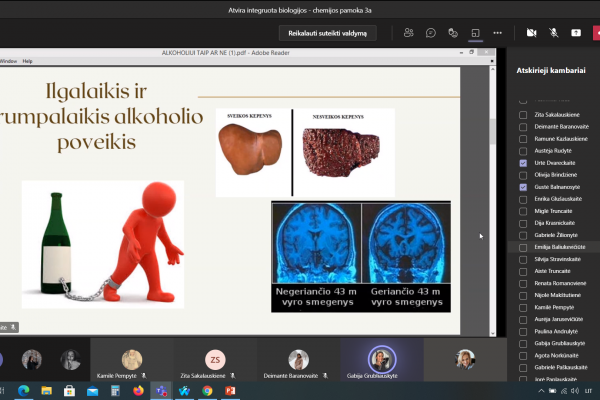Open the Help menu in Adobe Reader

pyautogui.click(x=27, y=61)
